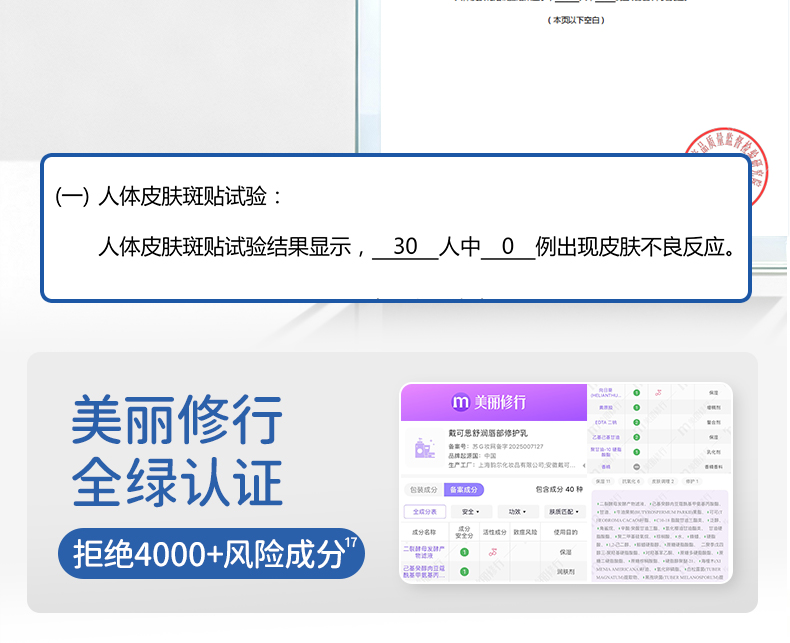Click the 美丽修行 全绿认证 heading
The height and width of the screenshot is (643, 790).
[177, 450]
